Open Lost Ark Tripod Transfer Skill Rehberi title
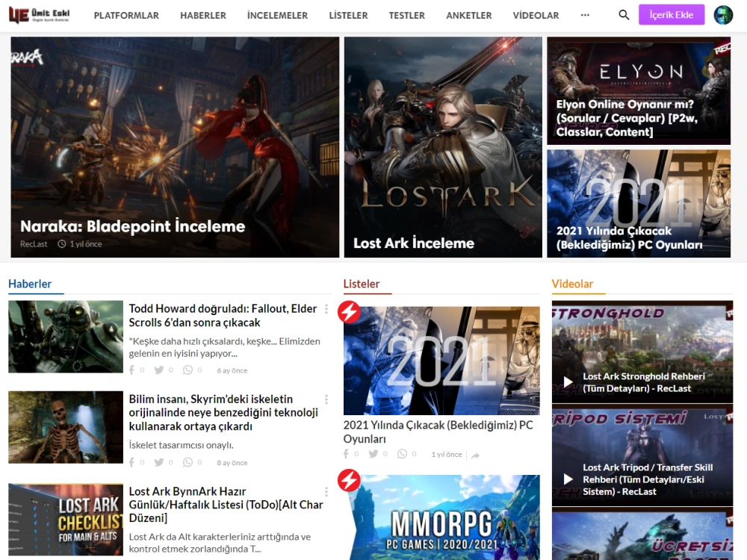 648,479
